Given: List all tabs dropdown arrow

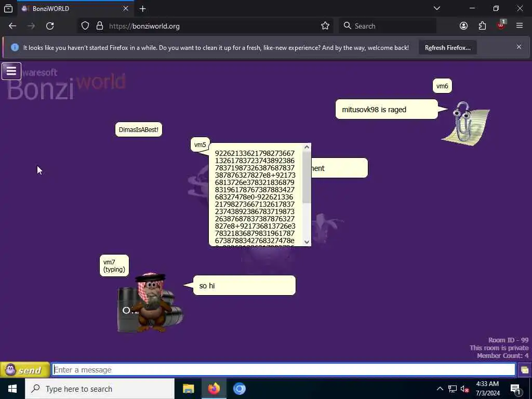Looking at the screenshot, I should pyautogui.click(x=436, y=8).
